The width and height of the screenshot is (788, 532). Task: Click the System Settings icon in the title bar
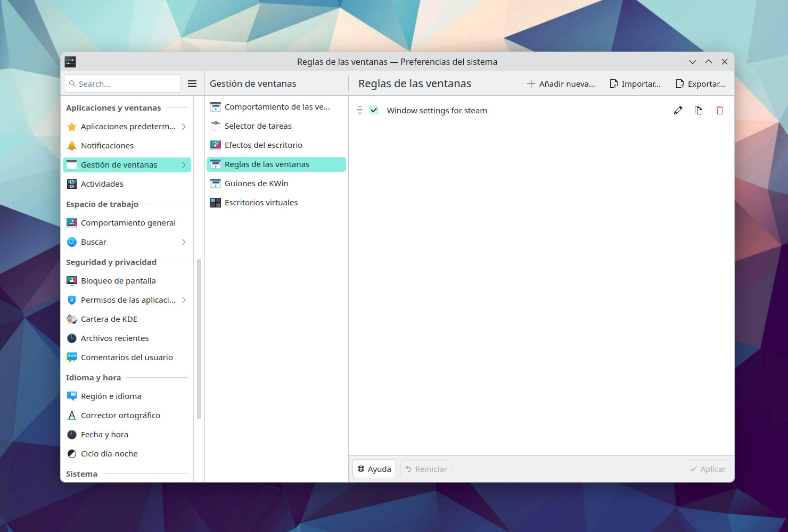tap(70, 62)
